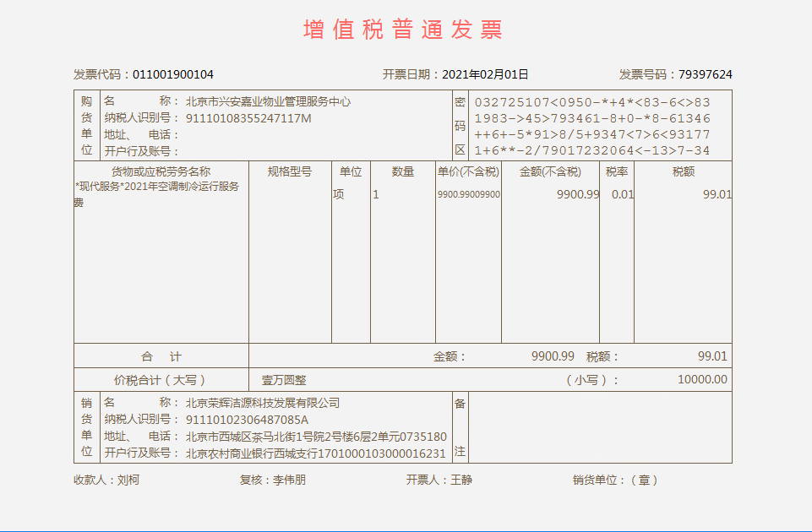Click the 税率 column header

[x=617, y=171]
